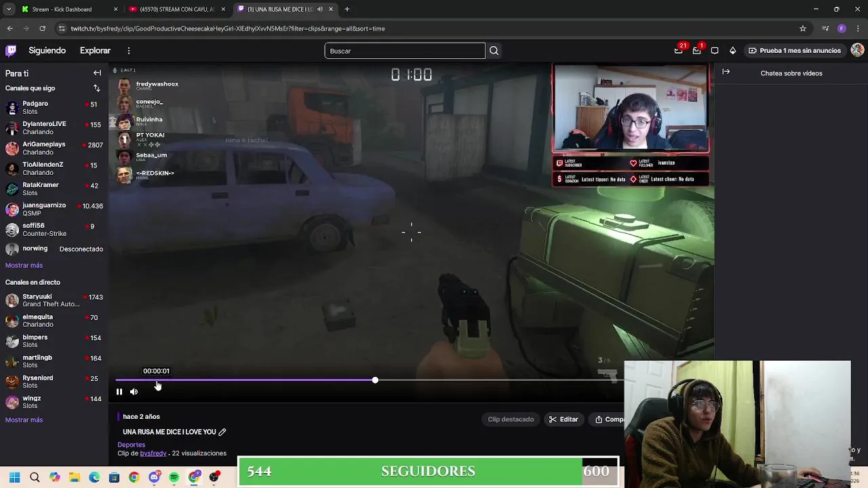Click the Clip destacado button
This screenshot has width=868, height=488.
tap(511, 420)
